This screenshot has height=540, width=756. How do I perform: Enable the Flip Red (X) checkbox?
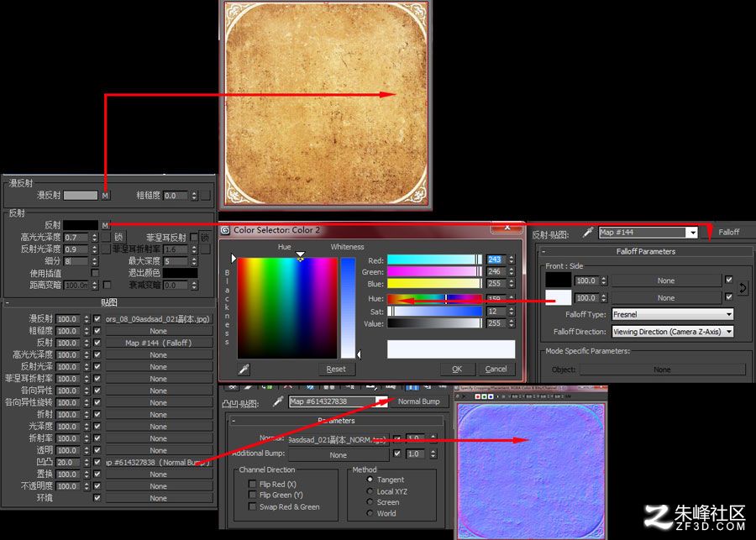click(x=252, y=484)
